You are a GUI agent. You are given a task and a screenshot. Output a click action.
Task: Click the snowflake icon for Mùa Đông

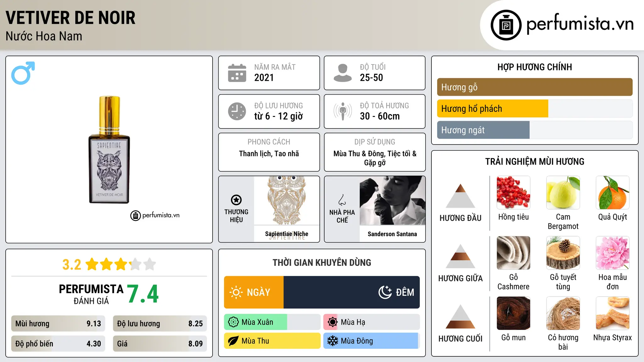point(332,341)
